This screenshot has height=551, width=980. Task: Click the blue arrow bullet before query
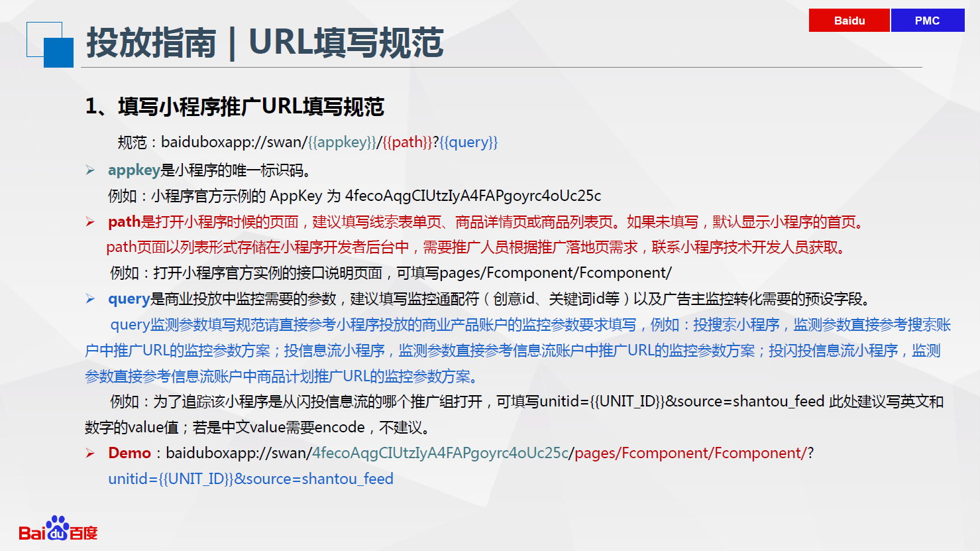tap(90, 299)
